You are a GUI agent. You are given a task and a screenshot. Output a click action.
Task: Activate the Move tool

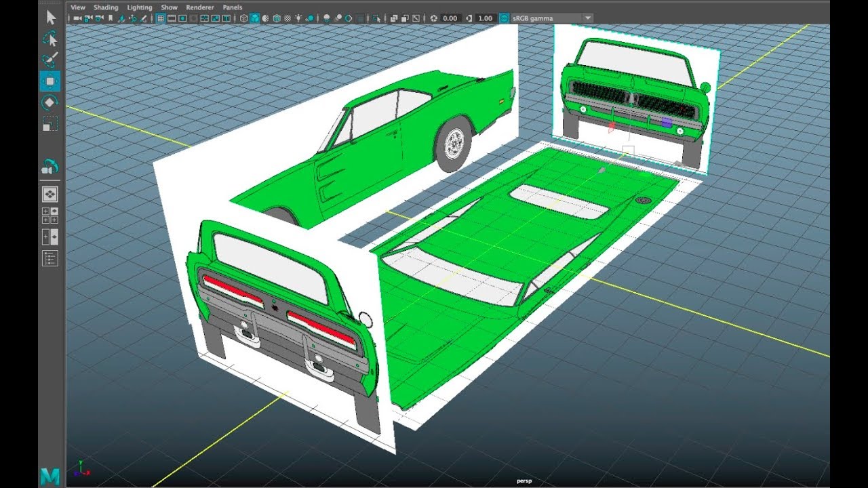pyautogui.click(x=50, y=81)
